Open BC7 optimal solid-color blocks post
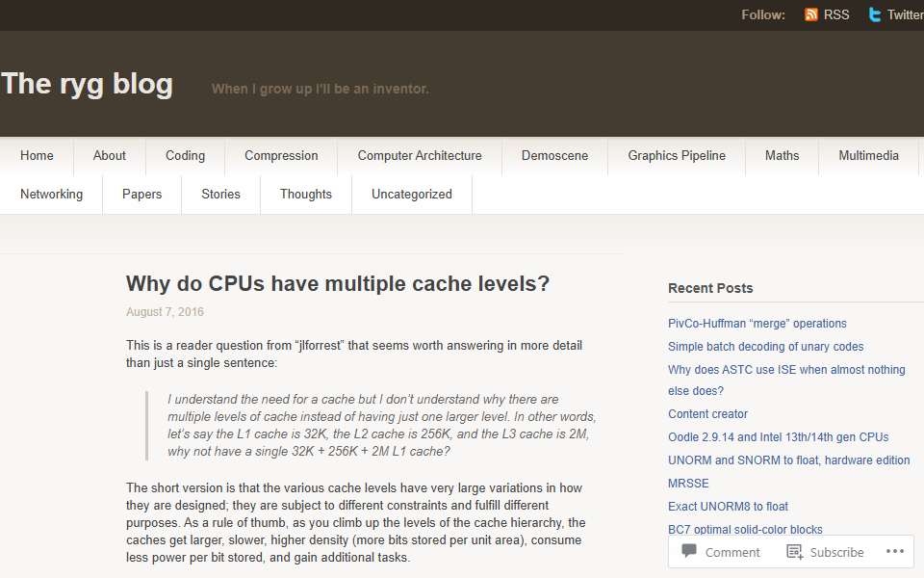Viewport: 924px width, 578px height. 745,529
